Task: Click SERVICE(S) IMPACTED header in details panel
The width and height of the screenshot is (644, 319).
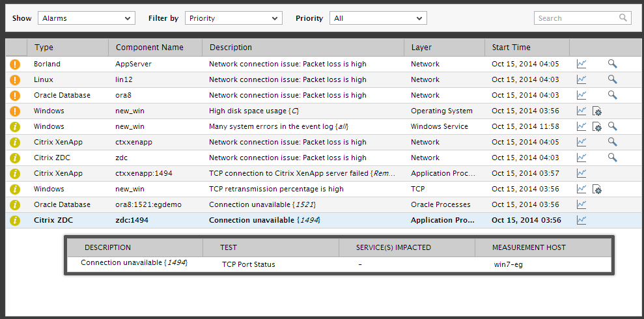Action: [x=393, y=247]
